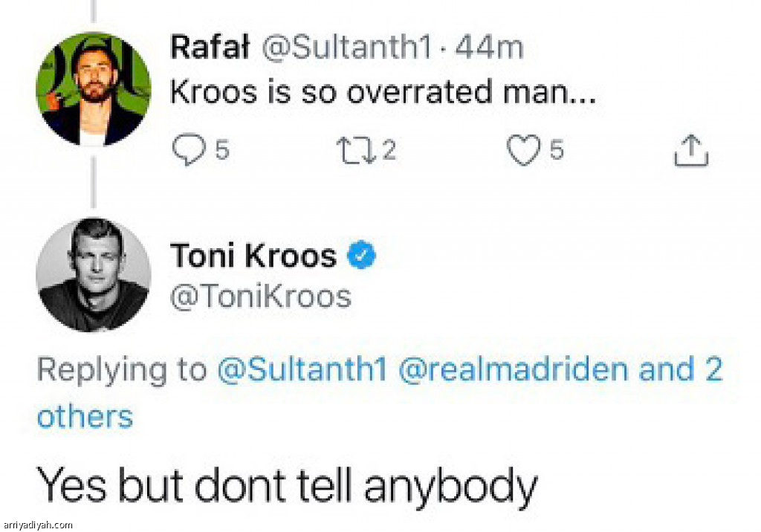
Task: Click the "Yes but dont tell anybody" reply
Action: (287, 485)
